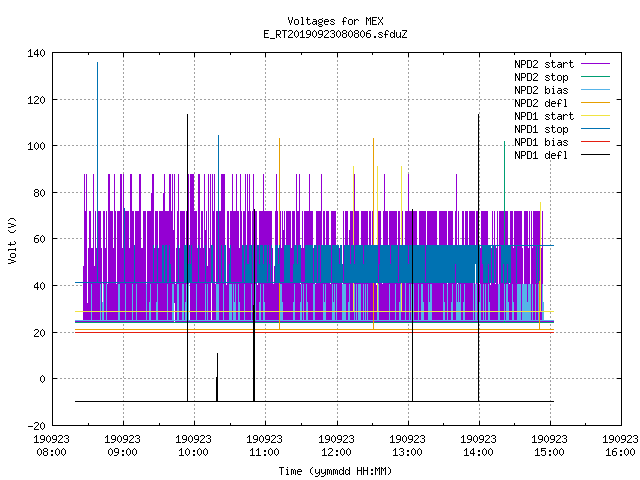The height and width of the screenshot is (480, 640).
Task: Click the NPD2 start purple legend line
Action: pyautogui.click(x=595, y=64)
